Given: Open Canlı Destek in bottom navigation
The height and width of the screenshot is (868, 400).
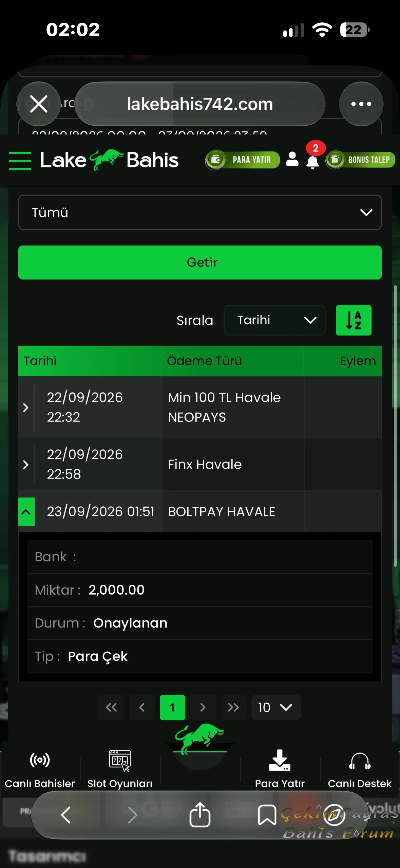Looking at the screenshot, I should pyautogui.click(x=360, y=770).
